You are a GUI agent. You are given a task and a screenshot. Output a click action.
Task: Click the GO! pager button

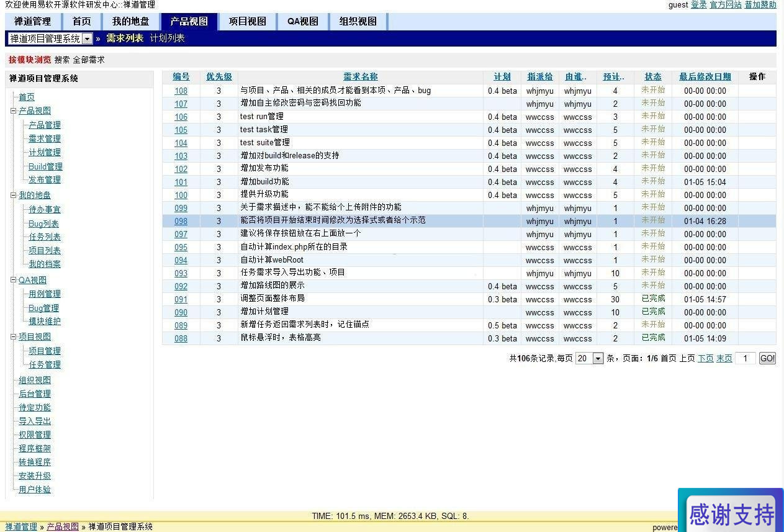coord(768,358)
